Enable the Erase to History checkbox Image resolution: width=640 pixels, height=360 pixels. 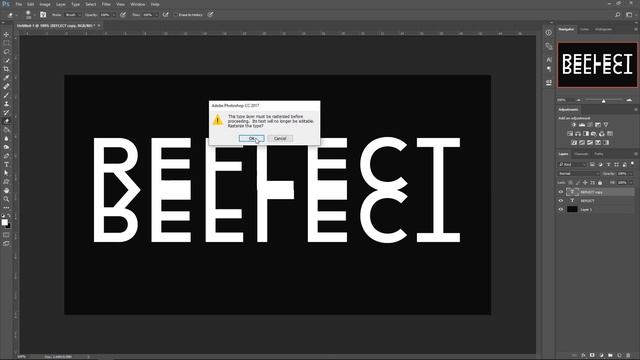tap(176, 15)
